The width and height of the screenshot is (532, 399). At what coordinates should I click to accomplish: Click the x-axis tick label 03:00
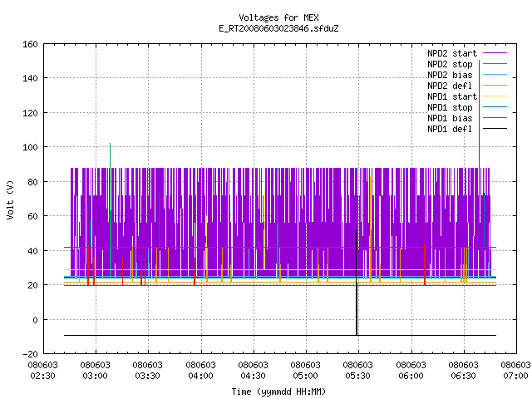tap(96, 376)
